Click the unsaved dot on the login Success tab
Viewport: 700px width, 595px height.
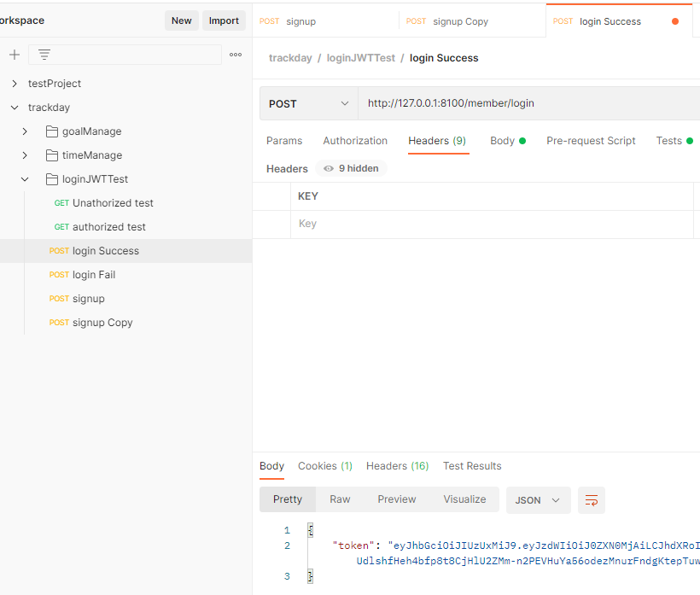675,21
